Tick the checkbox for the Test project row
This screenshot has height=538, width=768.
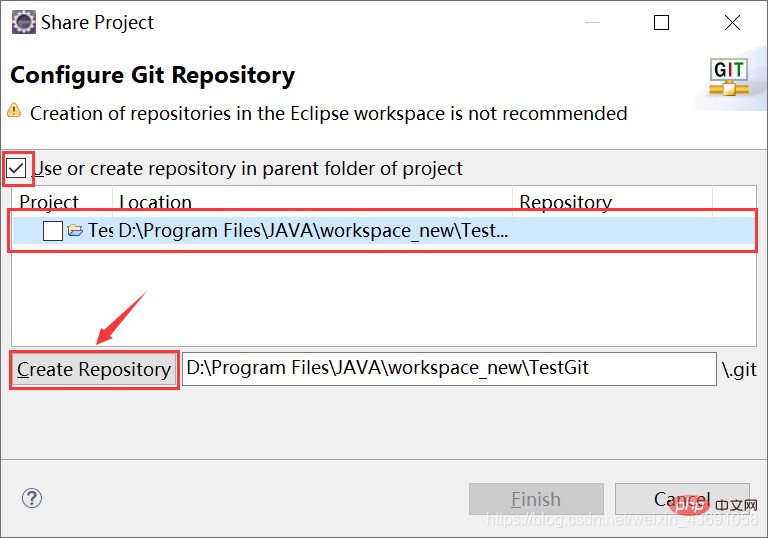pos(53,230)
